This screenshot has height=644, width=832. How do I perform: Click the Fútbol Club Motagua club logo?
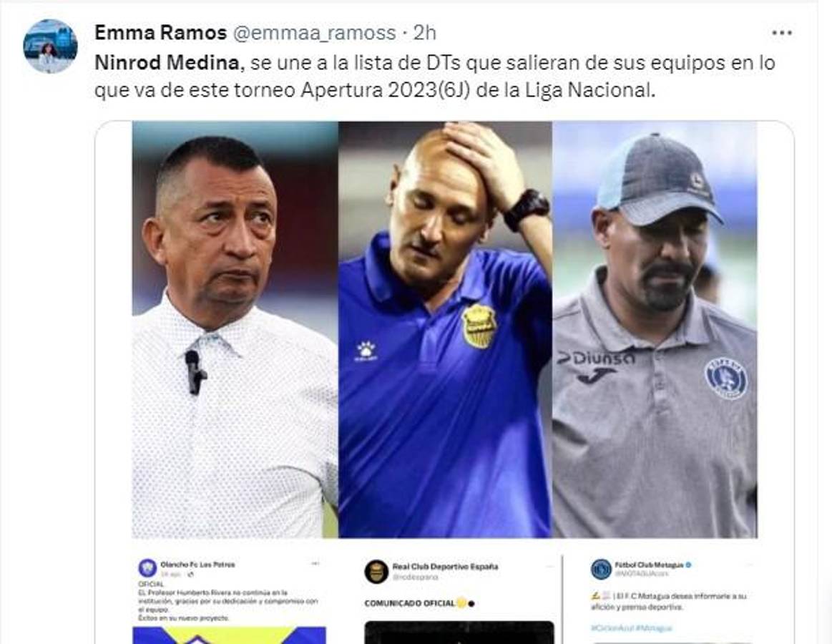point(601,568)
